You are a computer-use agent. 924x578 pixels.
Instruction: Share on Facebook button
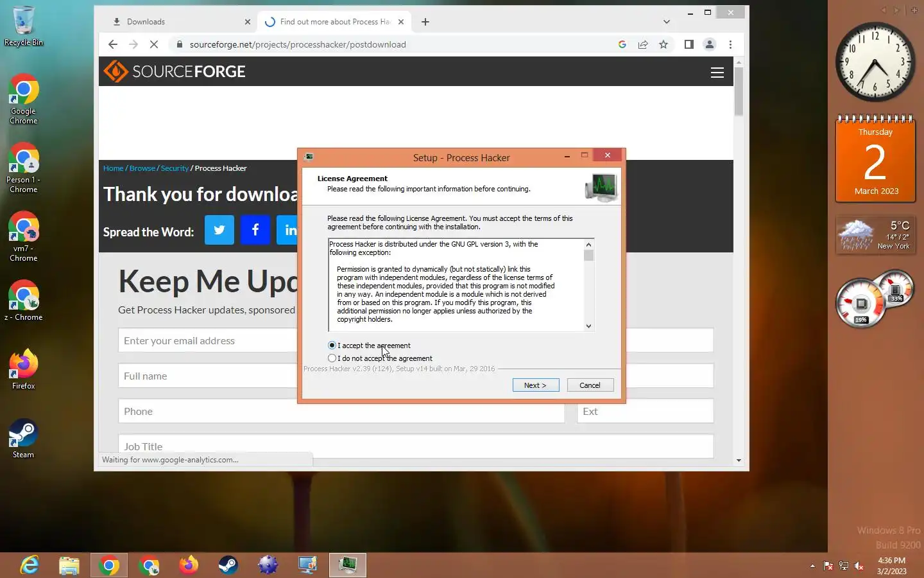(x=255, y=230)
